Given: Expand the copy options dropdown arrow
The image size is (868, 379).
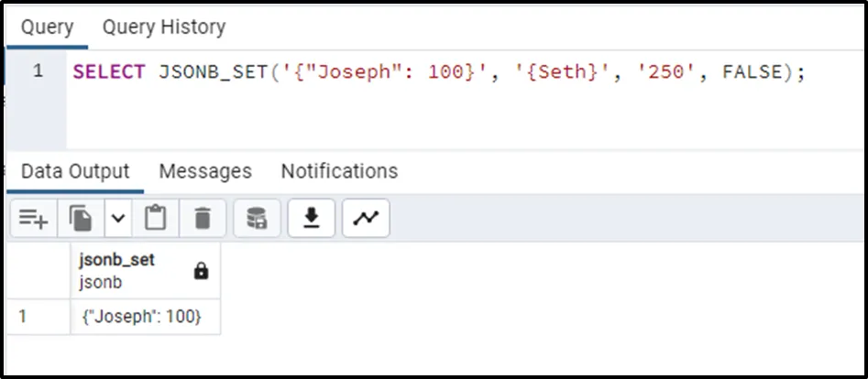Looking at the screenshot, I should (117, 218).
